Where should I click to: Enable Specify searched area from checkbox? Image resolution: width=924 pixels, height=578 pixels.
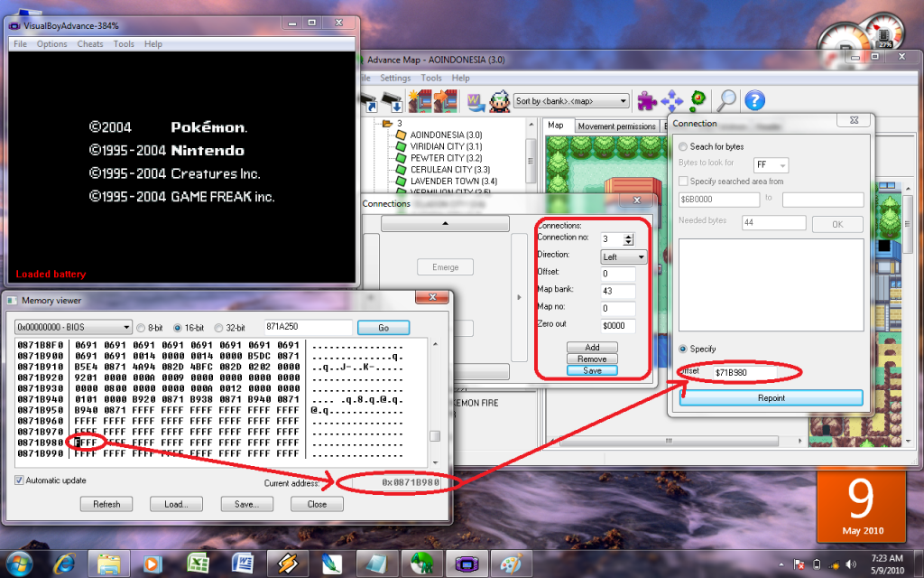(684, 182)
